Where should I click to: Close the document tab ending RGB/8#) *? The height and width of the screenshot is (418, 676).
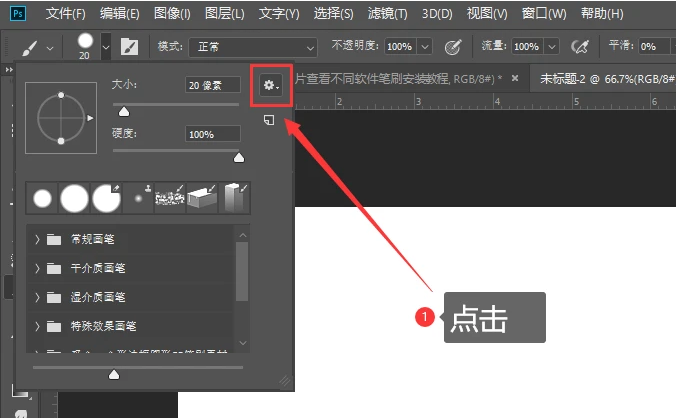(515, 78)
